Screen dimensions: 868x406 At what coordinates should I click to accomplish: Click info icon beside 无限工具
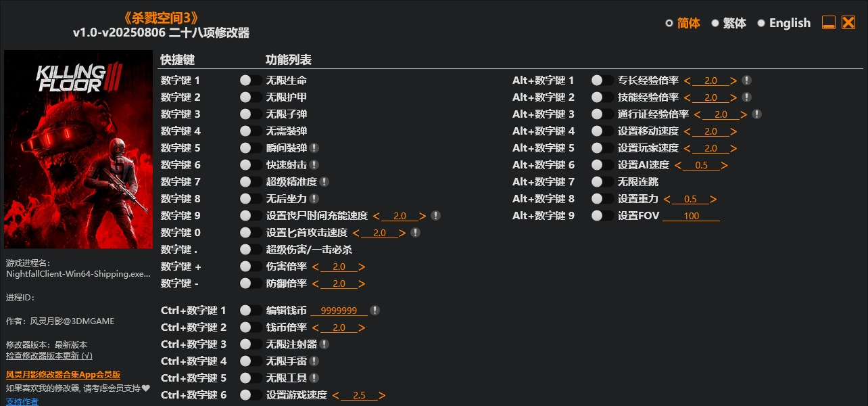pos(314,378)
